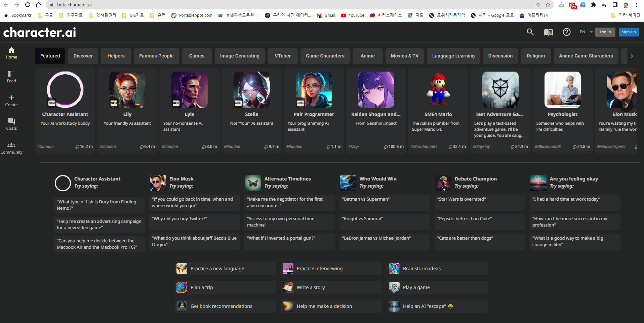Click the Create plus icon

point(11,98)
